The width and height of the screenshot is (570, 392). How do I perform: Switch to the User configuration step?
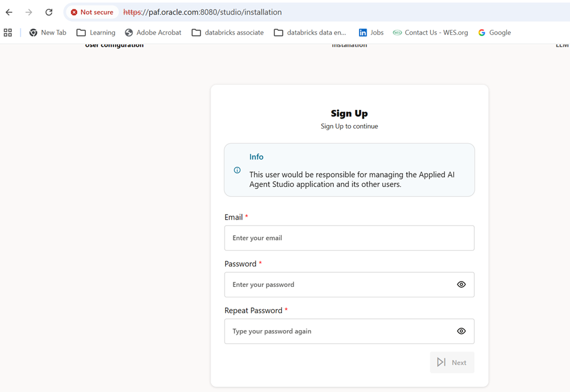pyautogui.click(x=113, y=45)
